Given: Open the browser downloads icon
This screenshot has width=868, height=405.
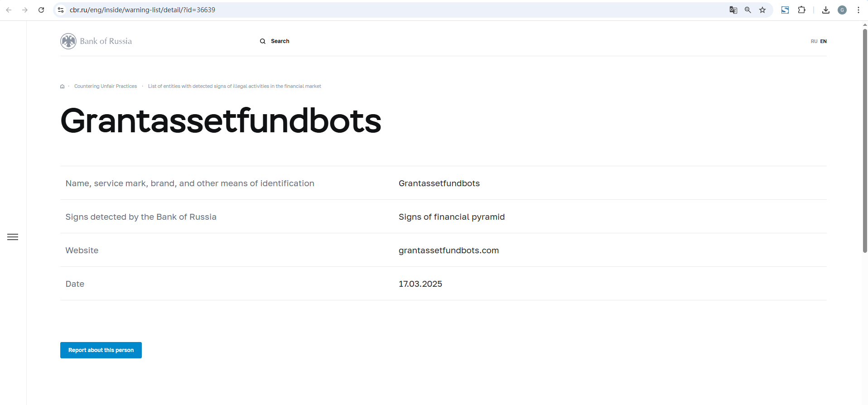Looking at the screenshot, I should [x=826, y=10].
